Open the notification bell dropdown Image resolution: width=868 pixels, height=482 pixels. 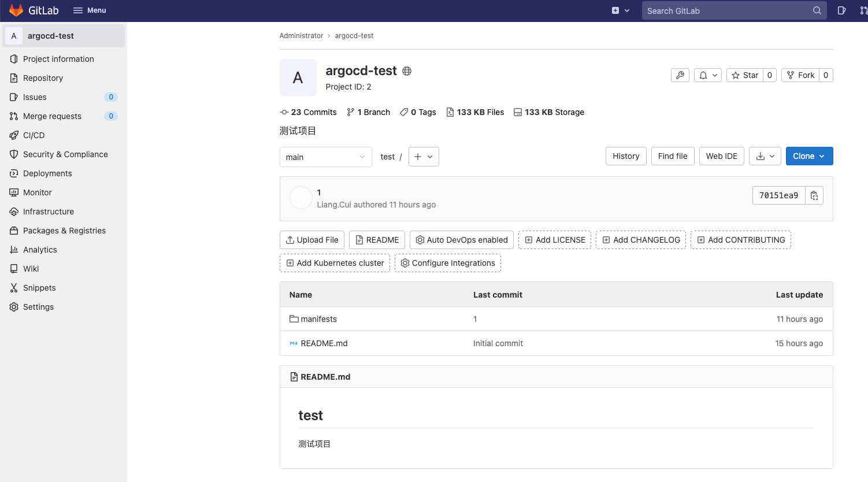(708, 75)
